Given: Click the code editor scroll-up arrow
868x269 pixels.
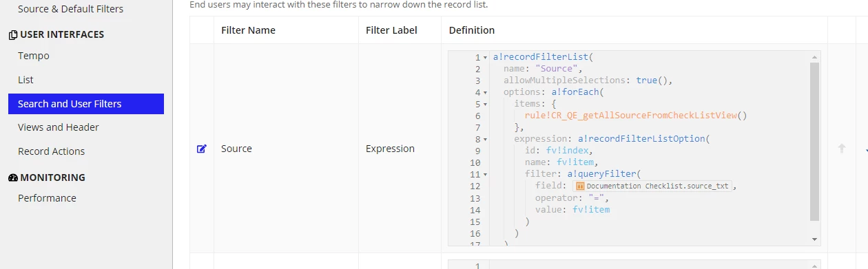Looking at the screenshot, I should coord(815,56).
